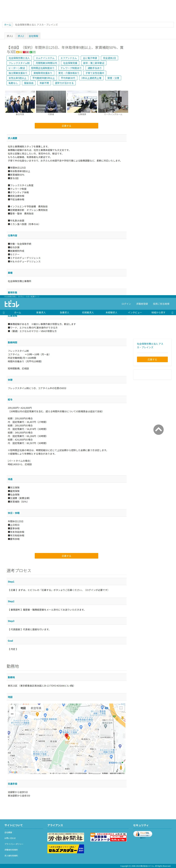Click the 服装自由 tag
The height and width of the screenshot is (868, 176).
click(29, 83)
